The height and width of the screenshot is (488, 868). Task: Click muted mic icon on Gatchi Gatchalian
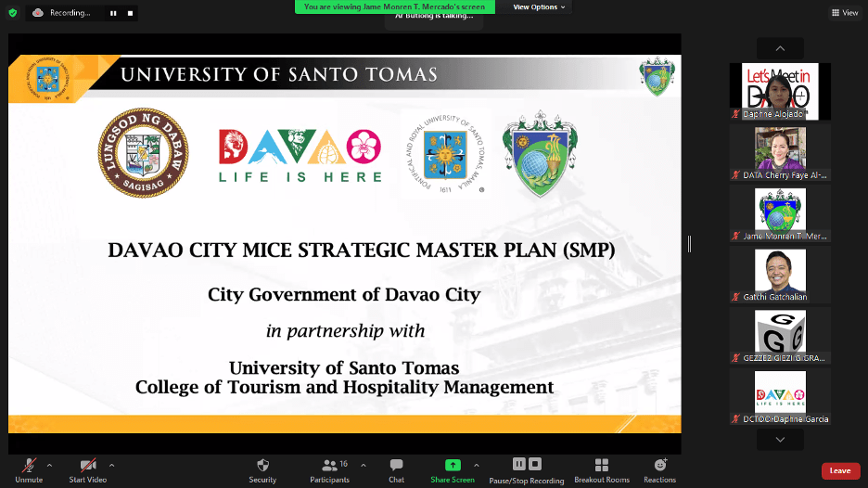pos(735,297)
